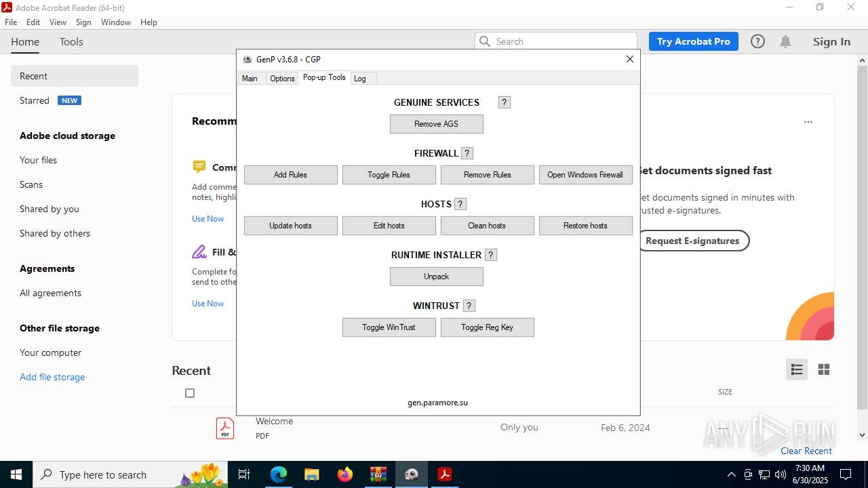Screen dimensions: 868x488
Task: Switch to the Options tab in GenP
Action: 282,79
